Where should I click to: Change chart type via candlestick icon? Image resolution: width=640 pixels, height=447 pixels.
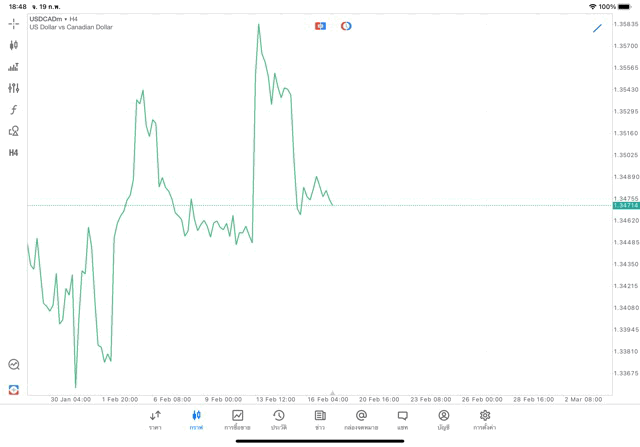14,45
